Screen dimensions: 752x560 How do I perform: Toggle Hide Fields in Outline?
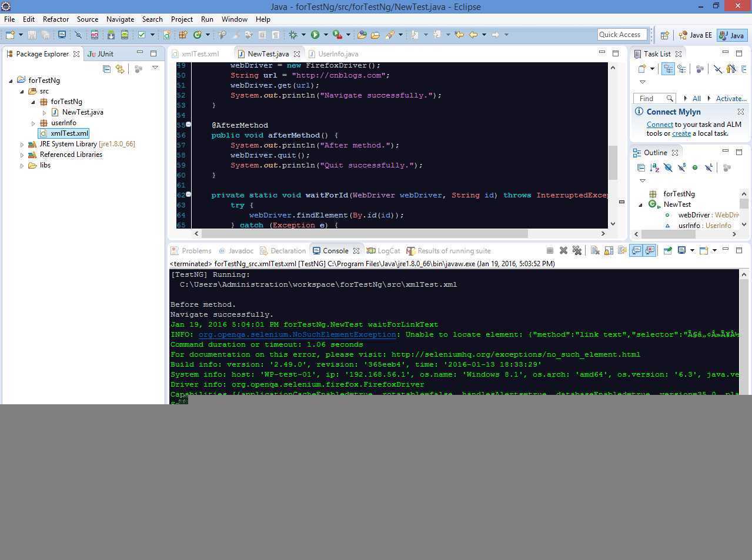tap(668, 167)
